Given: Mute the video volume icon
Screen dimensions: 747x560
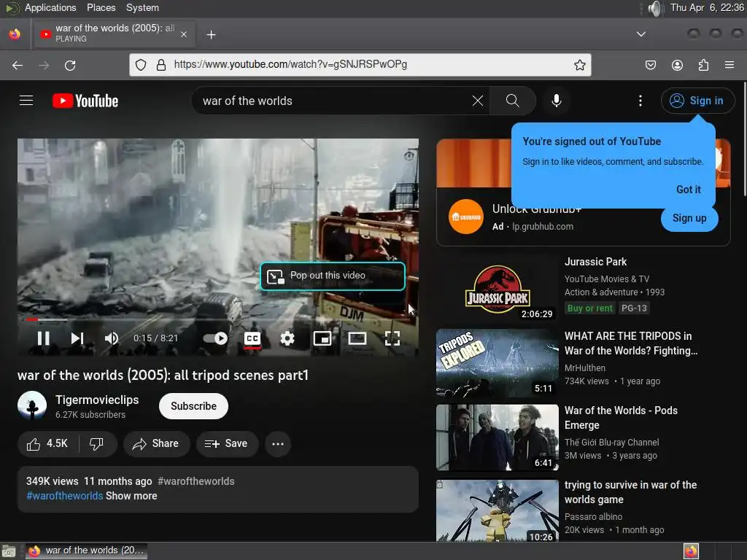Looking at the screenshot, I should pyautogui.click(x=112, y=338).
